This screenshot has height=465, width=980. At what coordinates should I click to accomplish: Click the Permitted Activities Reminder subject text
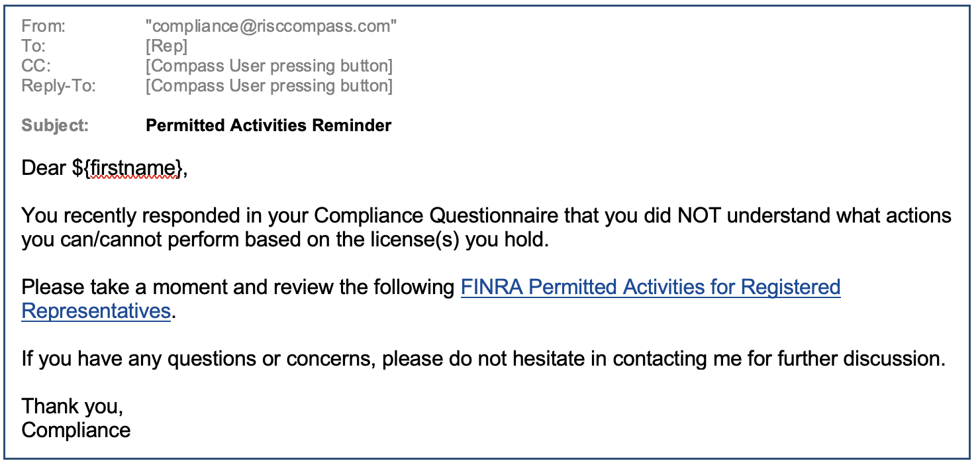click(268, 125)
